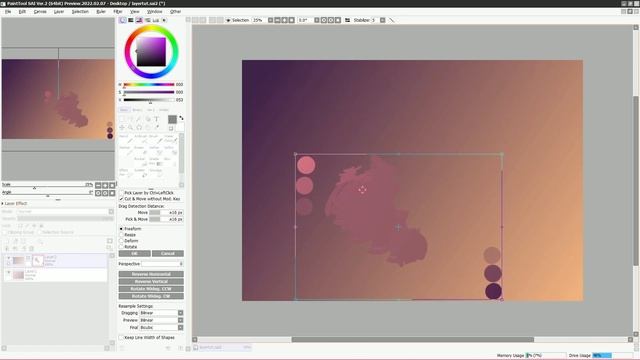Select the Rotate transform option
This screenshot has height=360, width=640.
pyautogui.click(x=121, y=247)
